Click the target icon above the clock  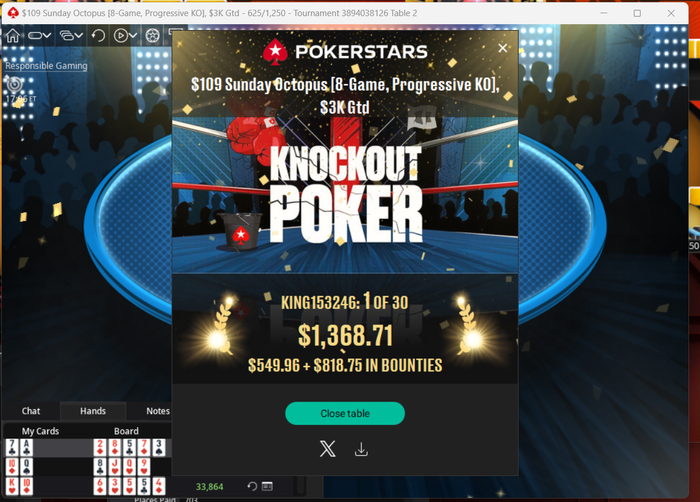14,84
